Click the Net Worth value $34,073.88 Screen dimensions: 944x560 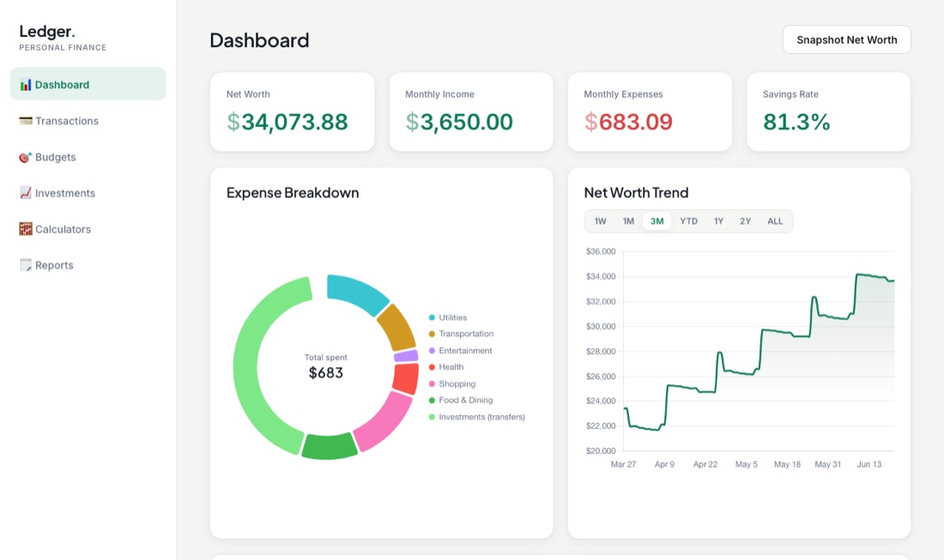pyautogui.click(x=287, y=122)
